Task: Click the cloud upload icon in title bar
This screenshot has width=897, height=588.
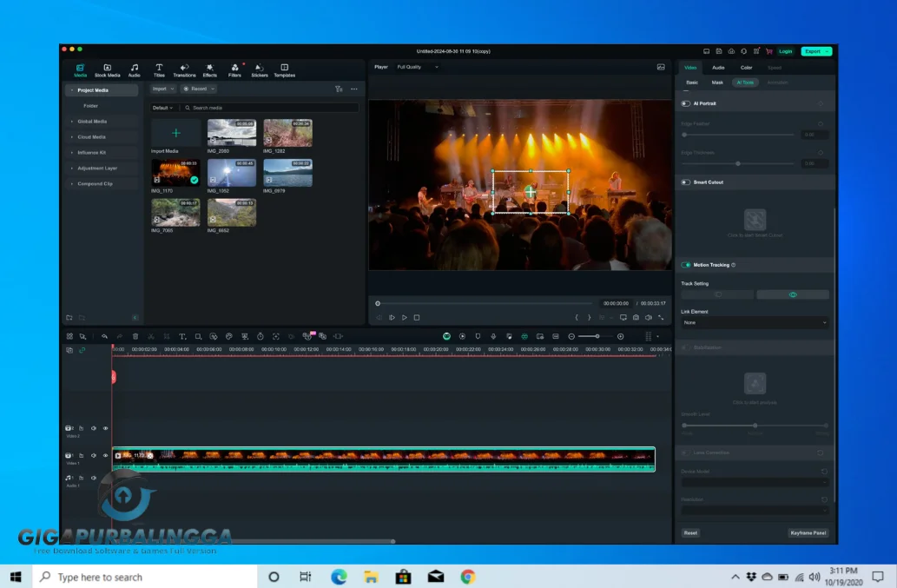Action: pos(731,51)
